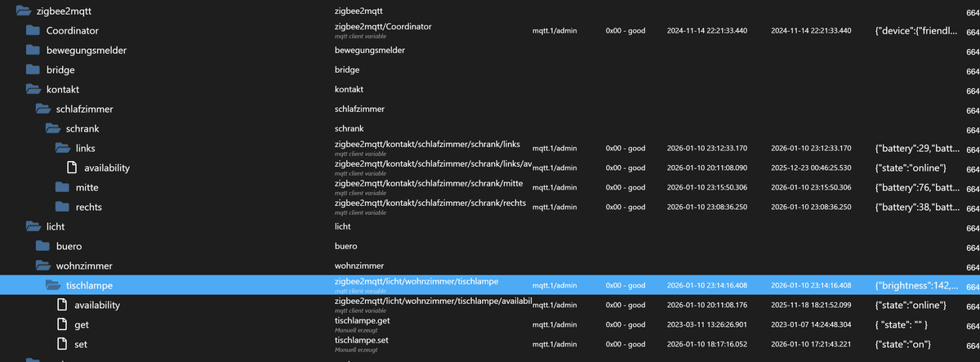The width and height of the screenshot is (980, 362).
Task: Click the file icon of the get state
Action: point(61,324)
